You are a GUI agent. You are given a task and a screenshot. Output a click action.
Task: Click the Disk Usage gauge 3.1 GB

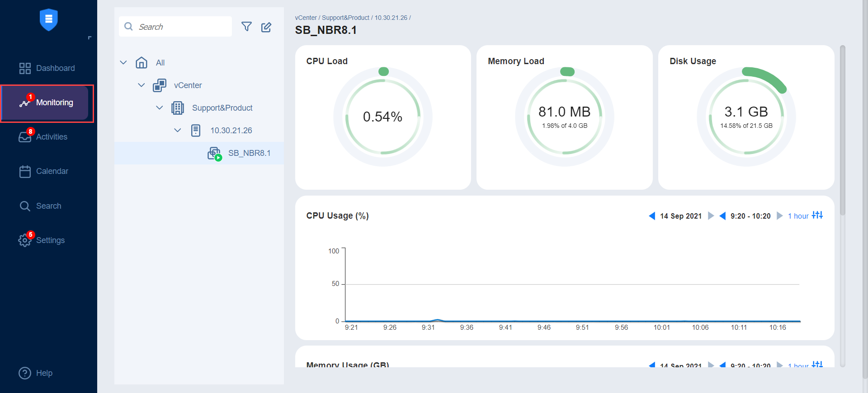pos(746,117)
